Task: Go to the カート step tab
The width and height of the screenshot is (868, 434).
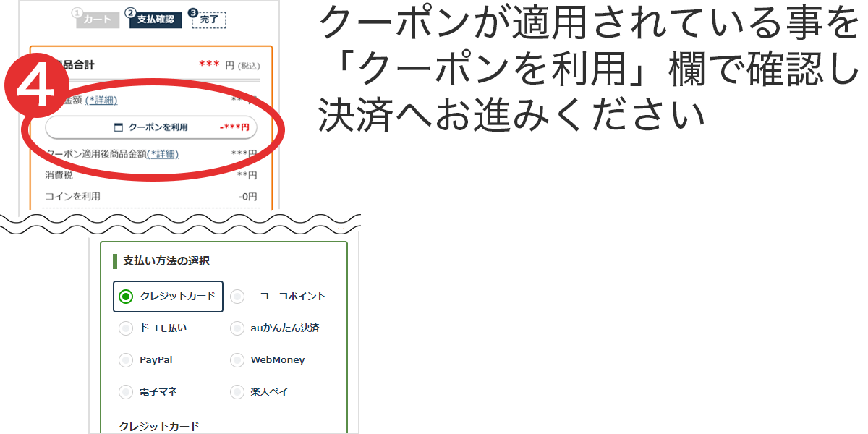Action: click(98, 20)
